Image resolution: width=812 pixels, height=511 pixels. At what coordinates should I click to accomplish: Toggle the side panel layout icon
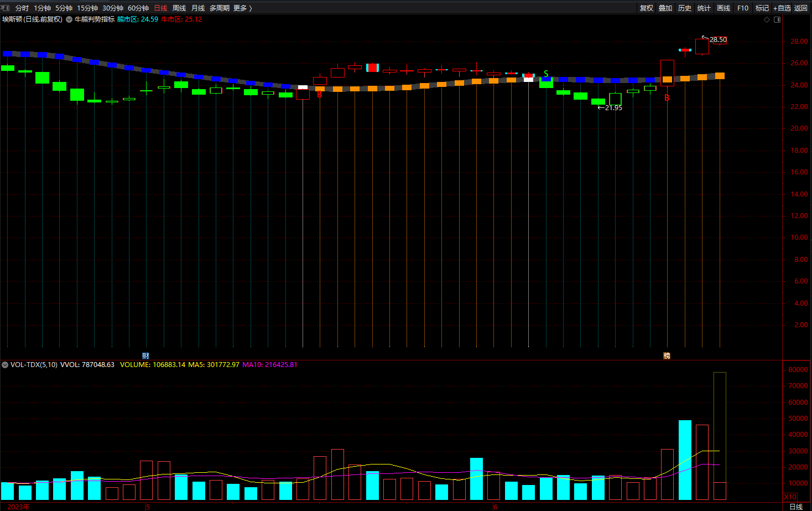click(x=777, y=19)
